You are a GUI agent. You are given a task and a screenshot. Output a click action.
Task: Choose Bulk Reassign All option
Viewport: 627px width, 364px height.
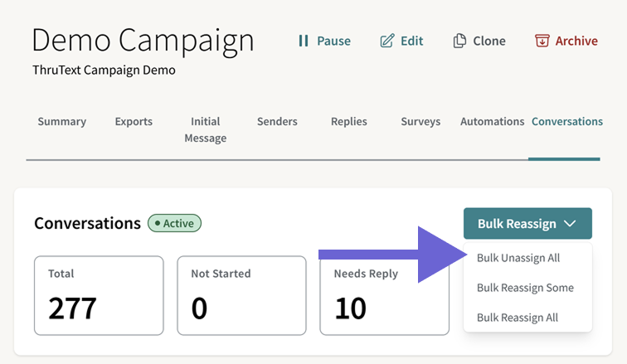coord(518,318)
